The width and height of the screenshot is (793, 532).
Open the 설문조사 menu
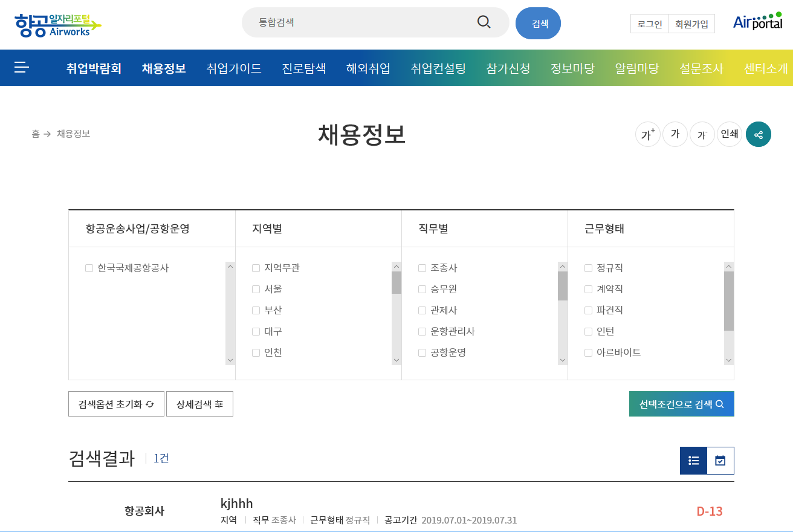(x=701, y=68)
